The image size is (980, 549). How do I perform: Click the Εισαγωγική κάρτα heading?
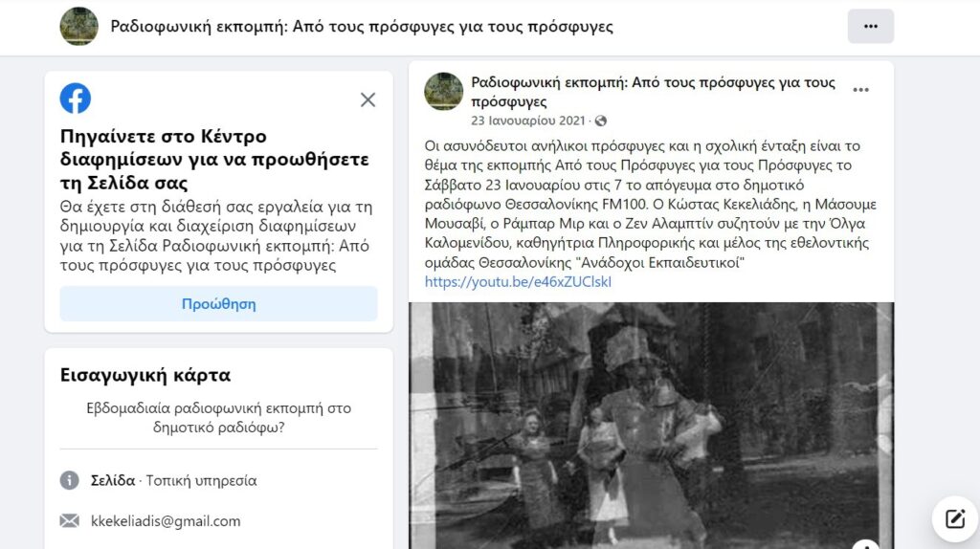point(145,375)
